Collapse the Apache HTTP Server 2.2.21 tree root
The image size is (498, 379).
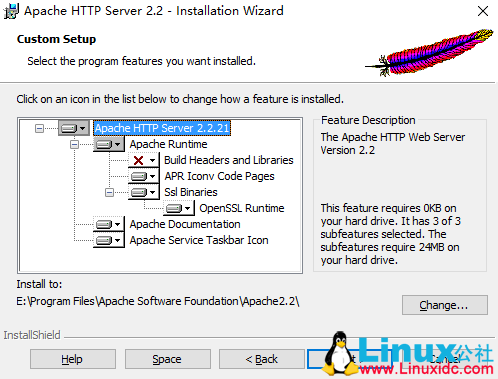[39, 128]
